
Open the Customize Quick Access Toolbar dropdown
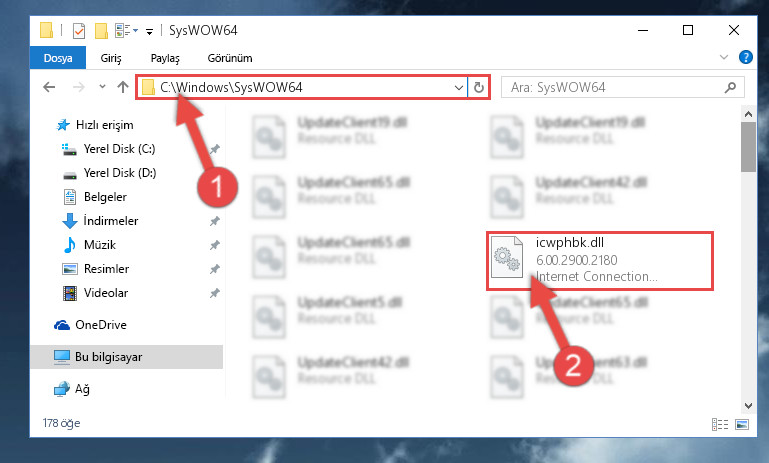(x=149, y=32)
